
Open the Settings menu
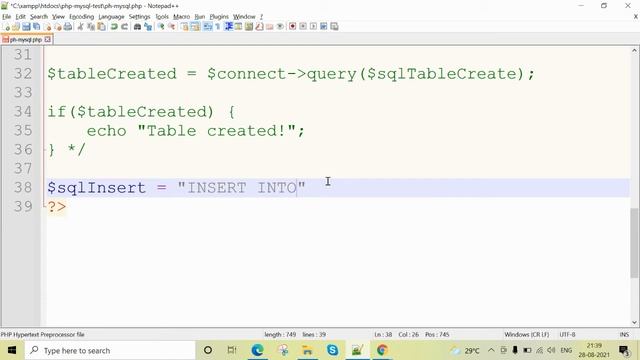click(x=140, y=17)
